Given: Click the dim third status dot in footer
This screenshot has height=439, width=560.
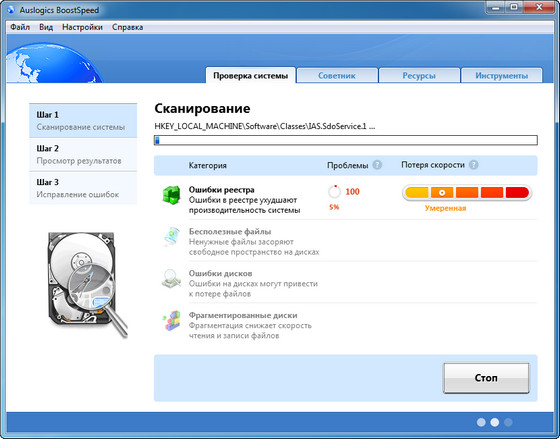Looking at the screenshot, I should click(508, 422).
